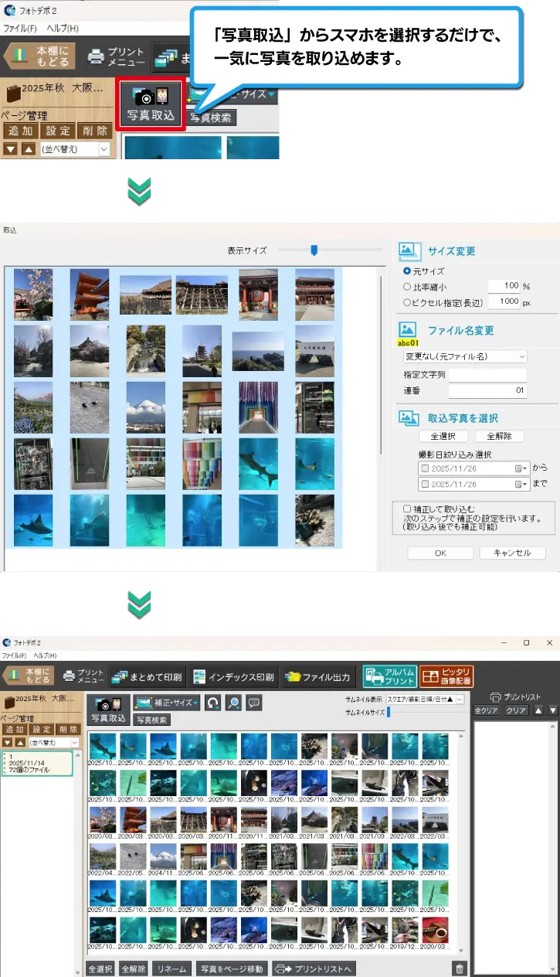Open the まで date picker dropdown arrow
The width and height of the screenshot is (560, 977).
pyautogui.click(x=521, y=485)
